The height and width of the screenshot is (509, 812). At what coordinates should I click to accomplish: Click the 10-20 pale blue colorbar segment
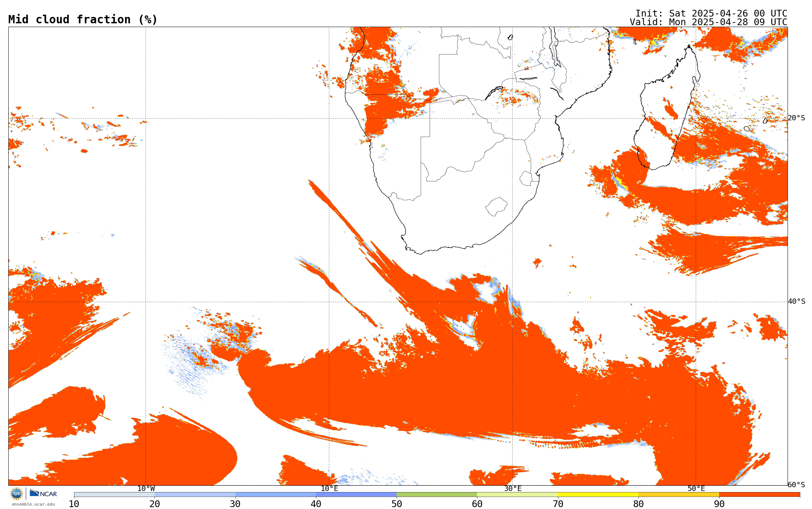coord(114,495)
